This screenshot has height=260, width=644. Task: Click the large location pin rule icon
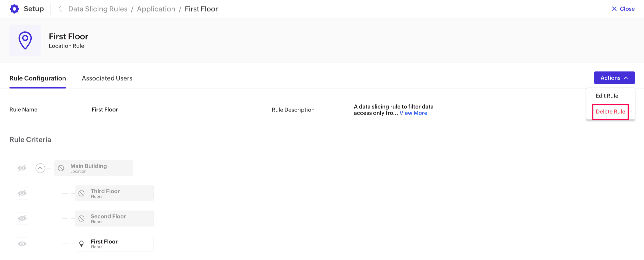[x=25, y=40]
